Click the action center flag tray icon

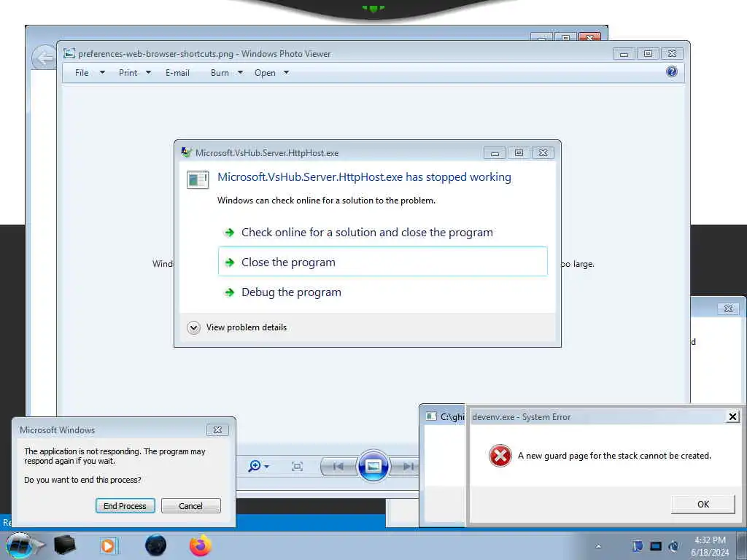[638, 546]
